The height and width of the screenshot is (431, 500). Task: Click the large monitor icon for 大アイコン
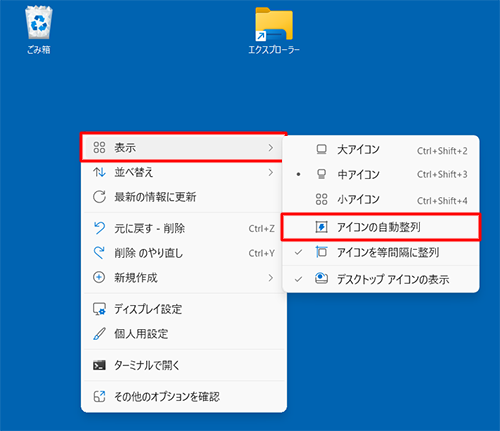(321, 150)
